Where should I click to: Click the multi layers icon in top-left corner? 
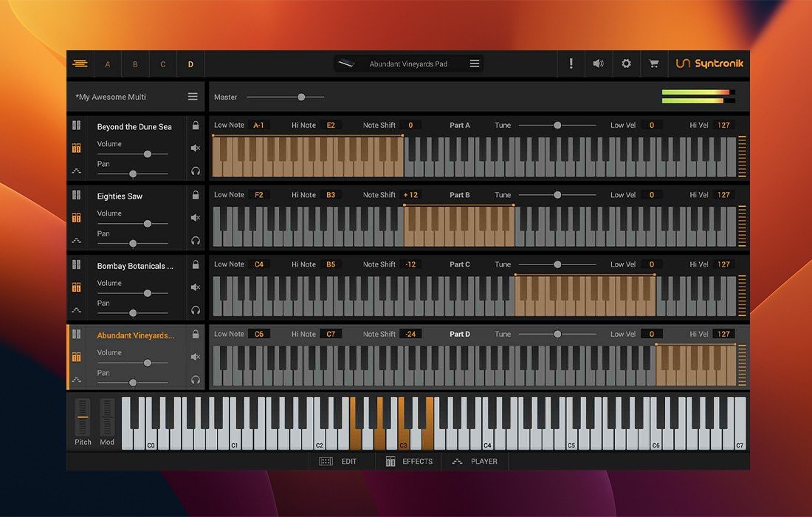tap(80, 64)
